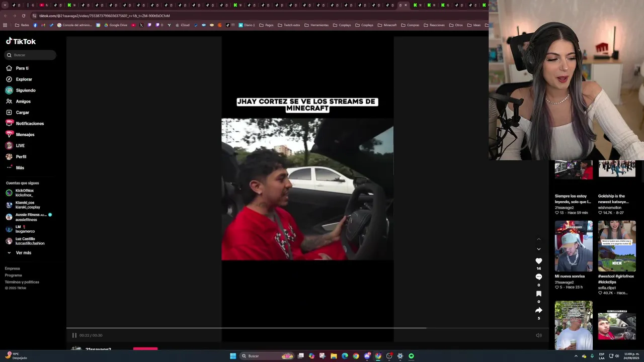
Task: Open the Amigos section
Action: (x=18, y=101)
